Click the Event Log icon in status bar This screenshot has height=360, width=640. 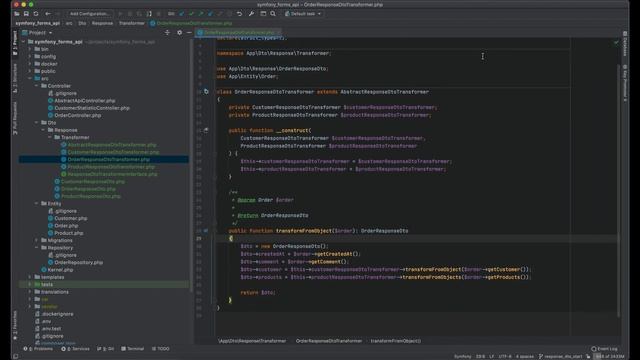tap(594, 349)
